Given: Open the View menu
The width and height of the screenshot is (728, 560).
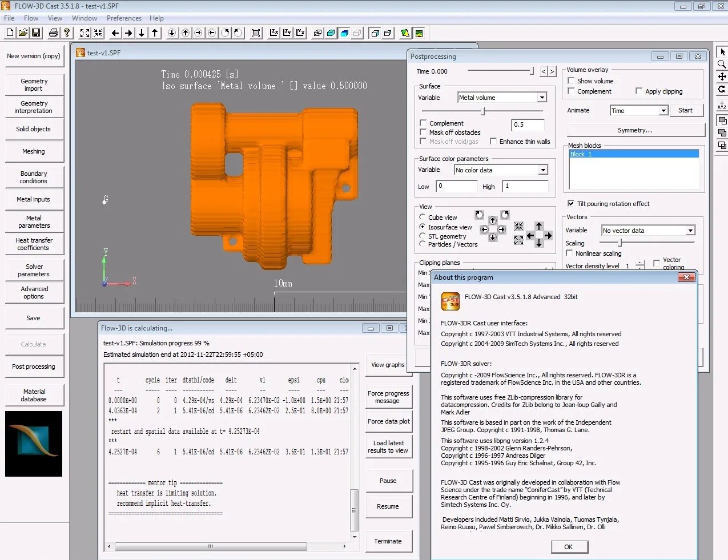Looking at the screenshot, I should (x=55, y=18).
